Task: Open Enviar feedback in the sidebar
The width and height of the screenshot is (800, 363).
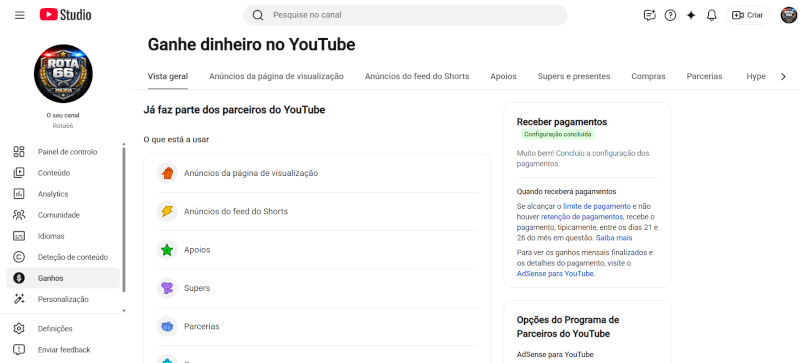Action: 63,350
